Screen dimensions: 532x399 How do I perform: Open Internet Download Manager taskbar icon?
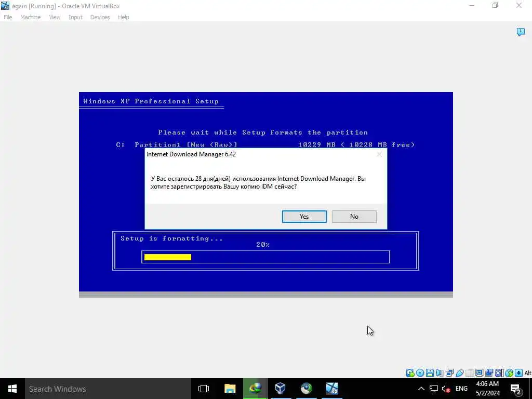point(255,389)
